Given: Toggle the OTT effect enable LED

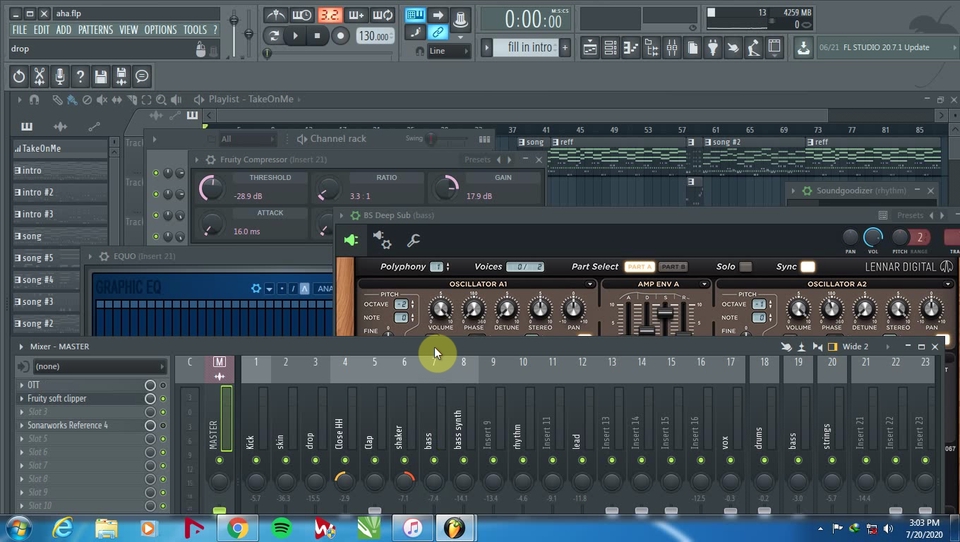Looking at the screenshot, I should (x=163, y=385).
